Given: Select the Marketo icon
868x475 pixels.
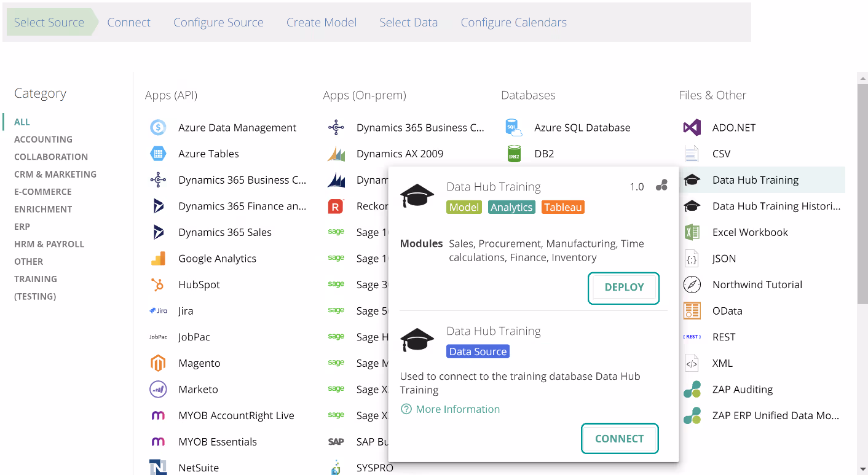Looking at the screenshot, I should click(x=158, y=389).
